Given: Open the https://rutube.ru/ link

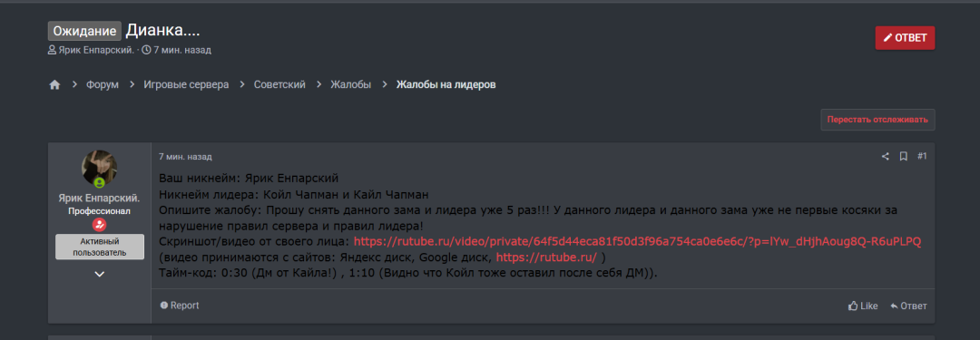Looking at the screenshot, I should 547,257.
